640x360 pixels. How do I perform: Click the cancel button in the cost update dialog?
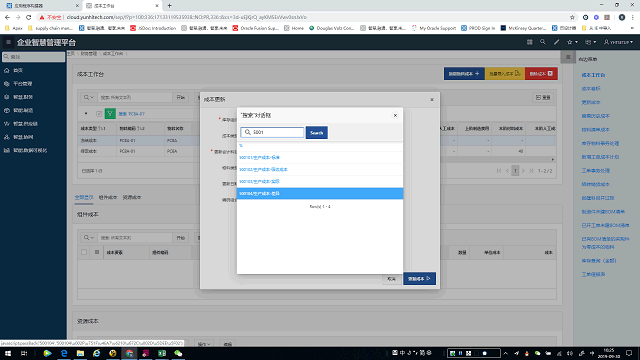click(391, 279)
